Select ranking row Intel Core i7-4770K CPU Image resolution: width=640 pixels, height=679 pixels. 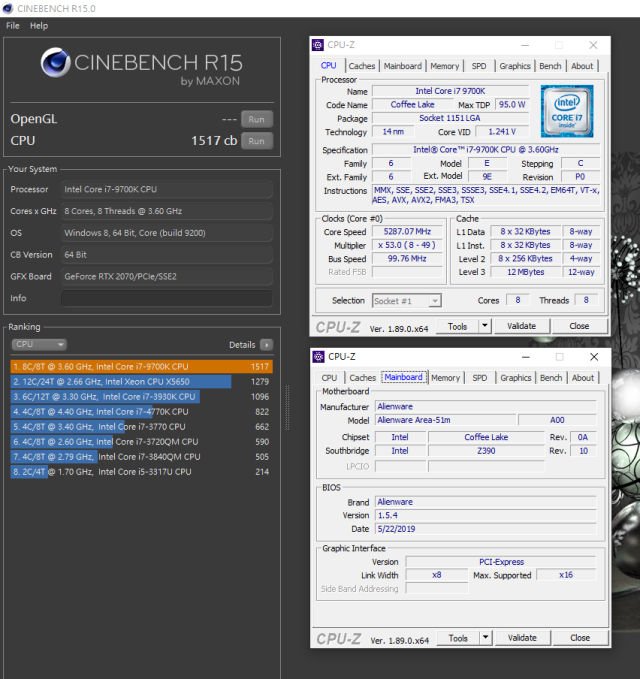142,411
